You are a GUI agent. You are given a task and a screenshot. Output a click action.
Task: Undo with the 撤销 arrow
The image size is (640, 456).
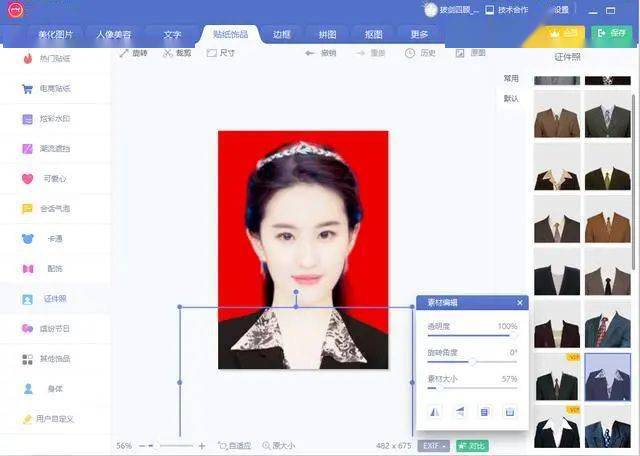[321, 53]
